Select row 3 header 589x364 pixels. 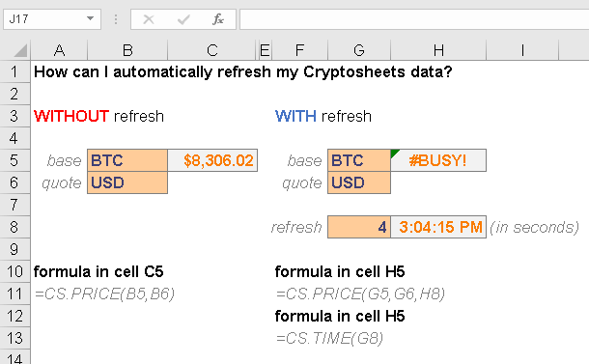click(14, 116)
